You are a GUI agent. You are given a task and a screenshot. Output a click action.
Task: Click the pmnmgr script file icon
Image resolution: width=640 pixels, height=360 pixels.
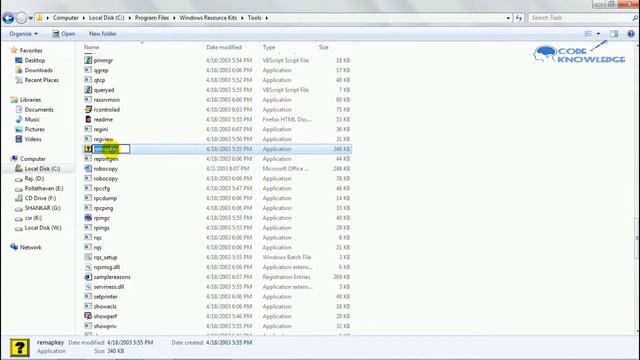pyautogui.click(x=88, y=60)
